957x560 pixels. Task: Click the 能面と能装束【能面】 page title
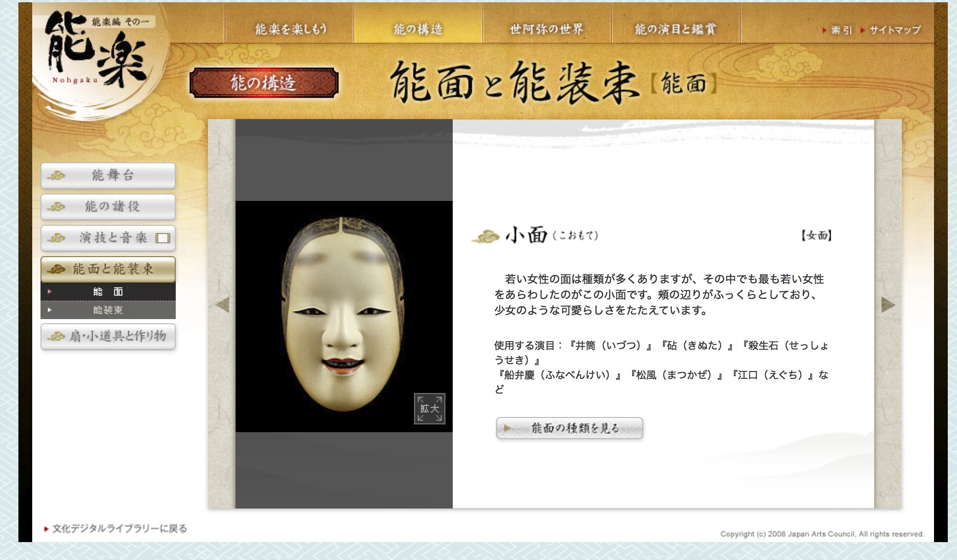coord(554,83)
